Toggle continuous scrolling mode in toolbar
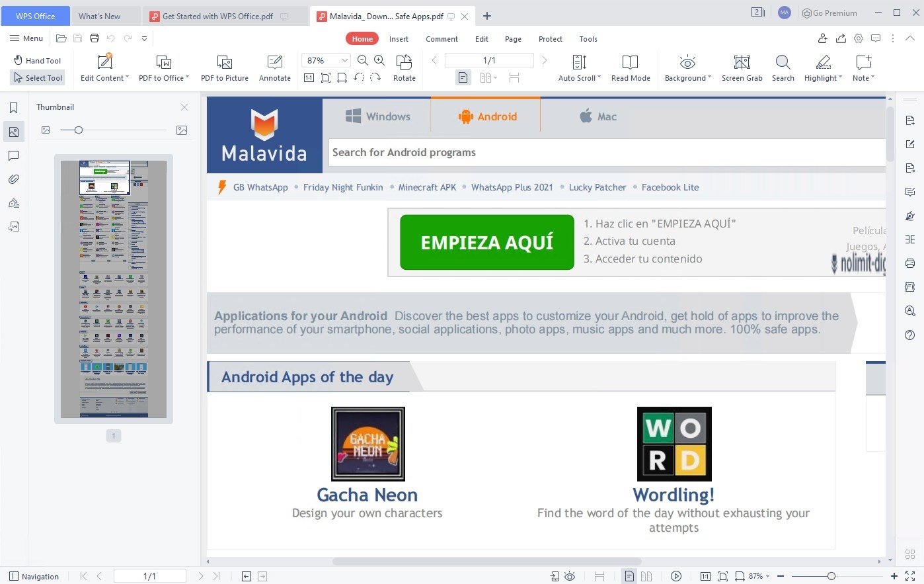The width and height of the screenshot is (924, 584). (x=514, y=78)
